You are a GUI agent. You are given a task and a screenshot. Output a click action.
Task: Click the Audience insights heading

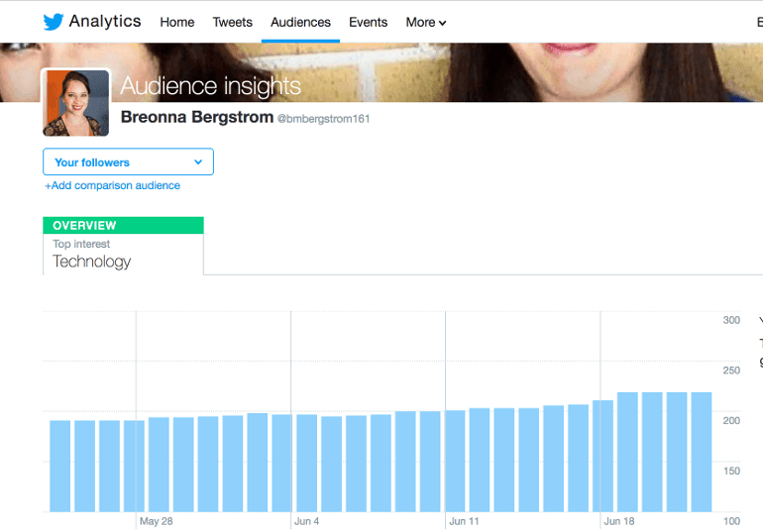[210, 86]
